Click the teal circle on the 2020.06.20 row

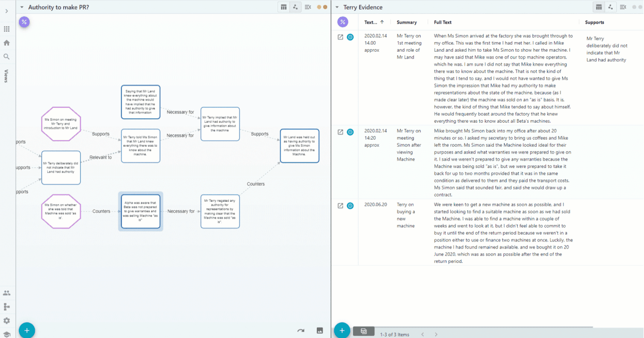click(350, 206)
